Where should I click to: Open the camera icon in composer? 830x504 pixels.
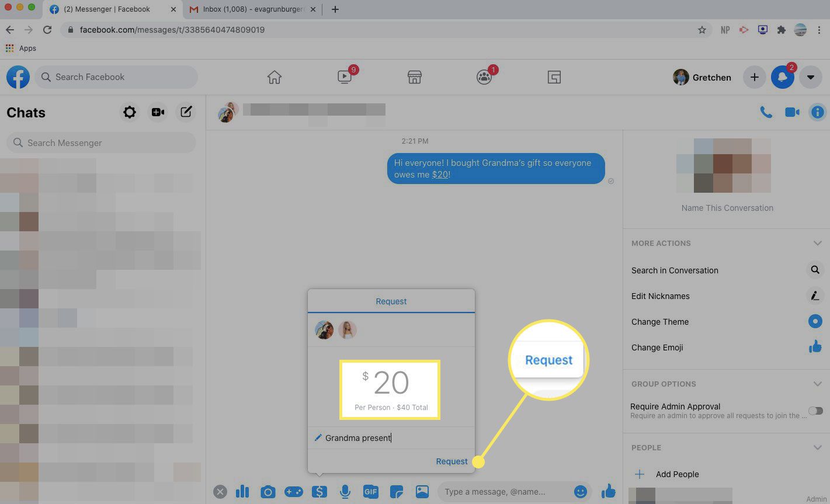click(x=268, y=492)
